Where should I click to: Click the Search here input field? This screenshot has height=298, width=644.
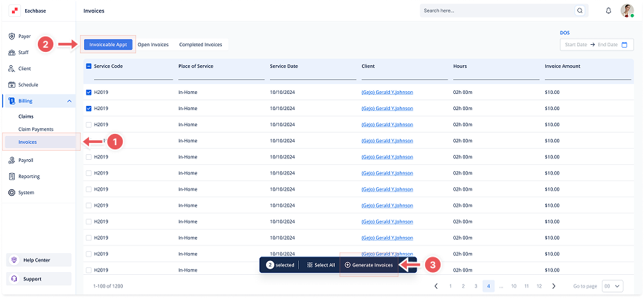pos(498,11)
